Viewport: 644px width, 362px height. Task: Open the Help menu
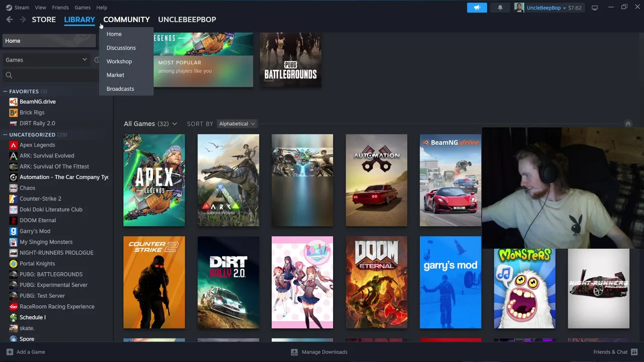(x=102, y=8)
